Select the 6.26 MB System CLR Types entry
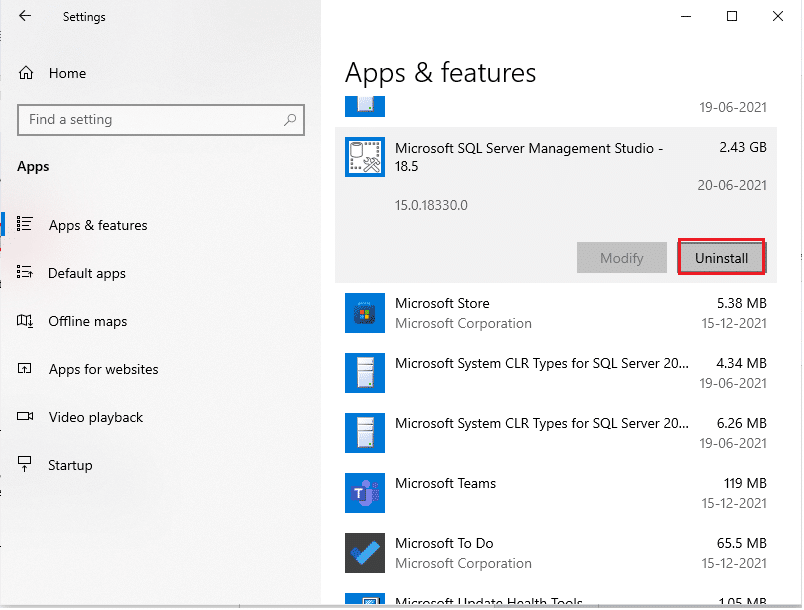The width and height of the screenshot is (804, 610). click(555, 433)
